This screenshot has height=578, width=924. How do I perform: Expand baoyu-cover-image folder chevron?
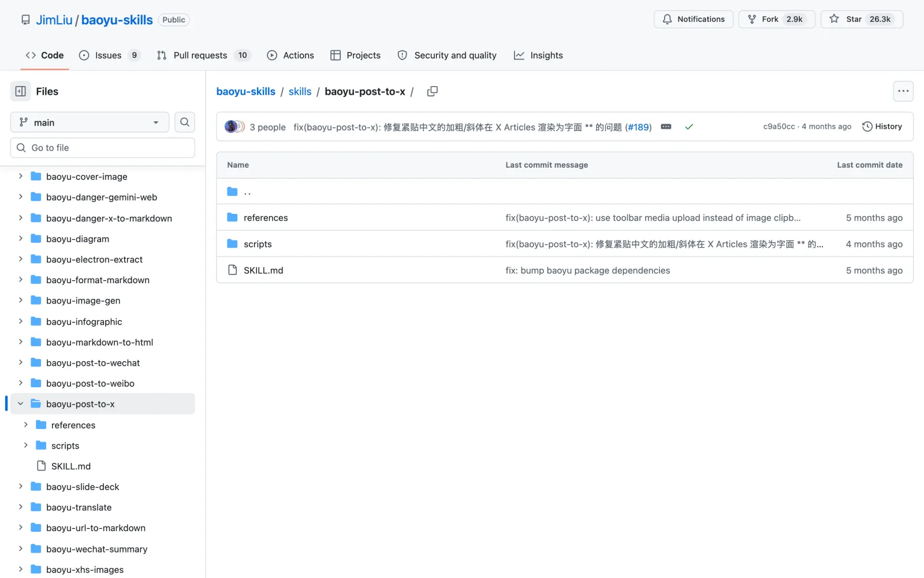20,176
